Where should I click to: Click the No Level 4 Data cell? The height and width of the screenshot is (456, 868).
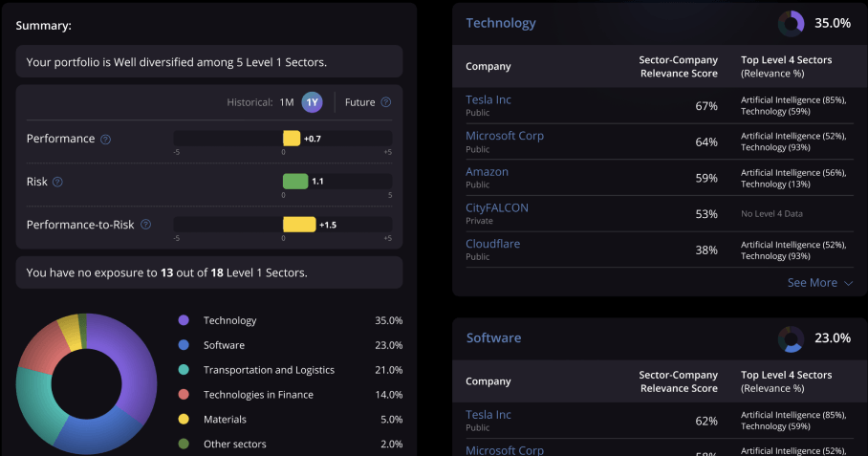click(771, 213)
